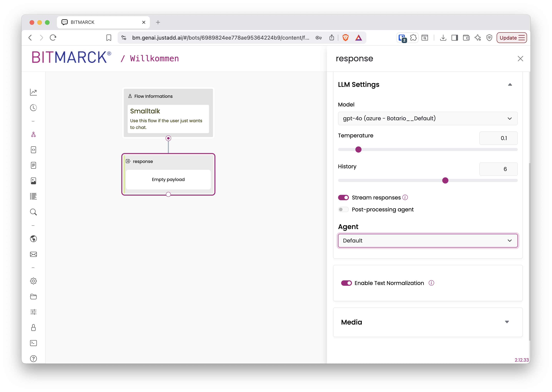Collapse the LLM Settings section
The height and width of the screenshot is (392, 552).
(x=510, y=85)
